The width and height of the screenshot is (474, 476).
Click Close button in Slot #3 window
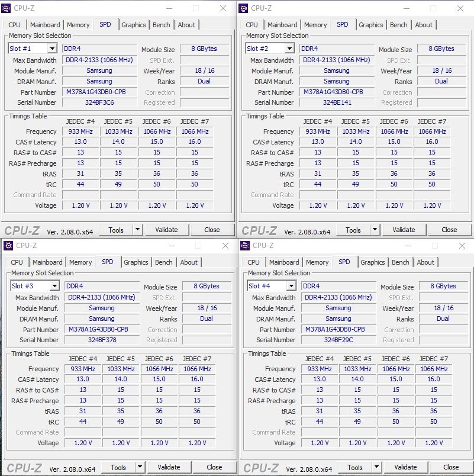tap(214, 467)
